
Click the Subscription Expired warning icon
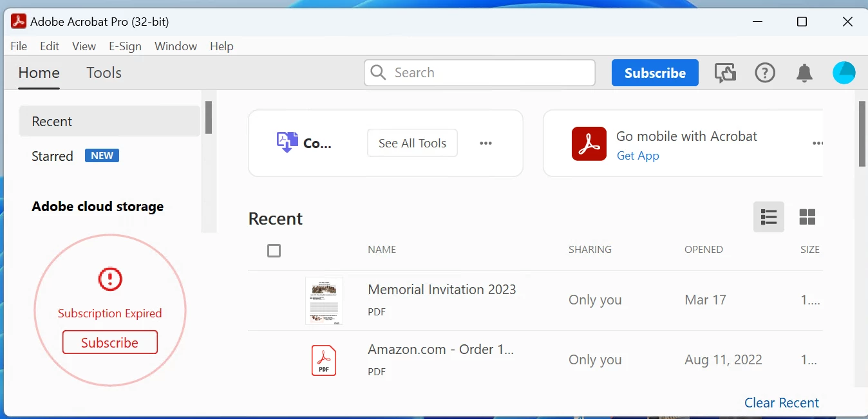click(x=110, y=279)
